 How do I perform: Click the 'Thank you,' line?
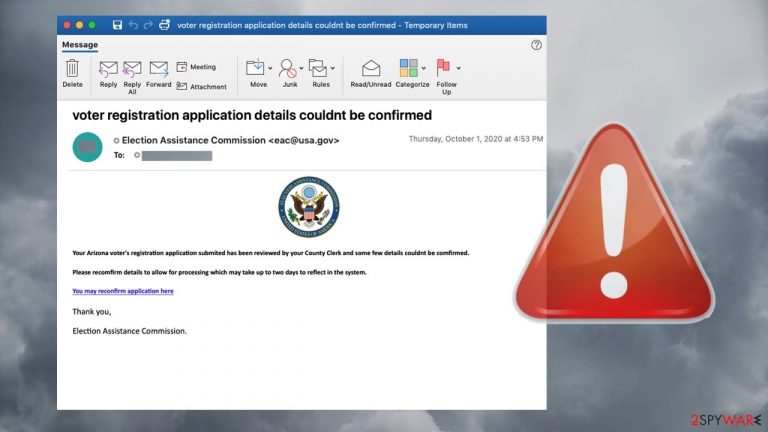92,312
